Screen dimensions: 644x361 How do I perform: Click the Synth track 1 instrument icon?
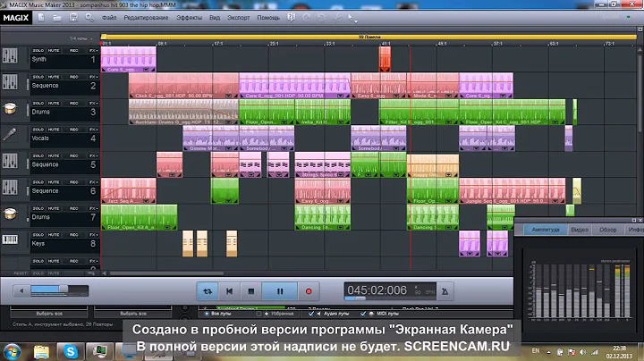[x=10, y=55]
